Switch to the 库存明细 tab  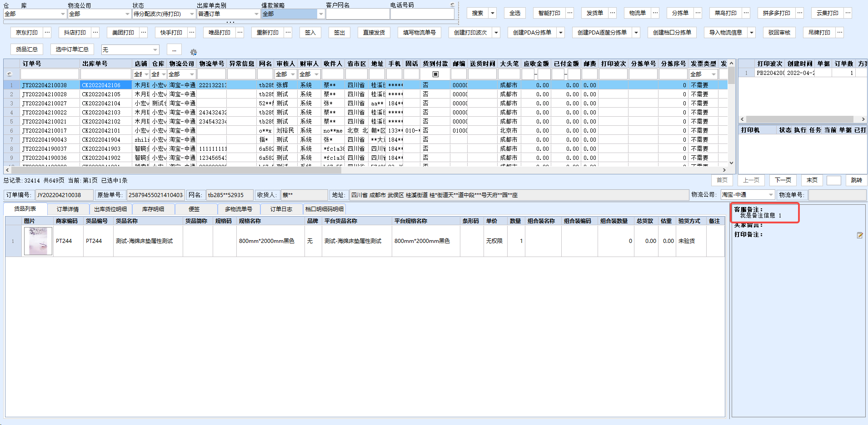153,209
